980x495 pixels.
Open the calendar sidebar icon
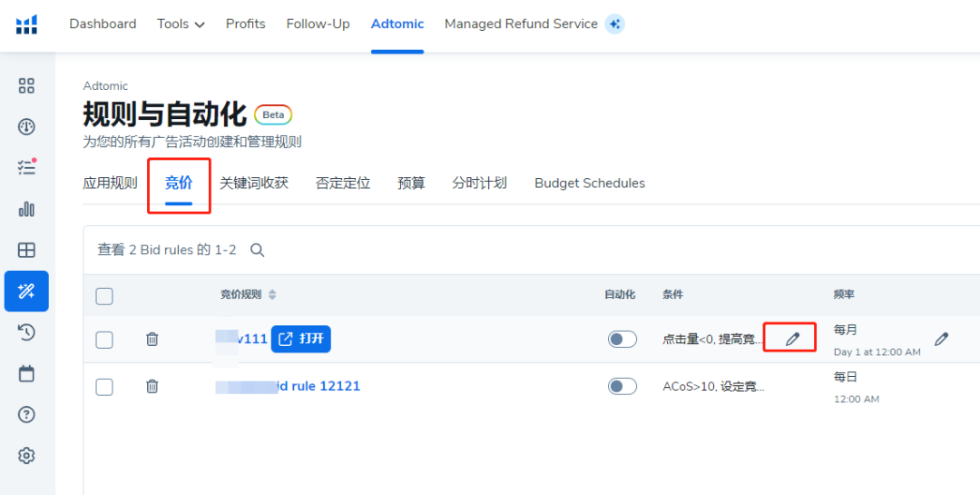(x=26, y=374)
